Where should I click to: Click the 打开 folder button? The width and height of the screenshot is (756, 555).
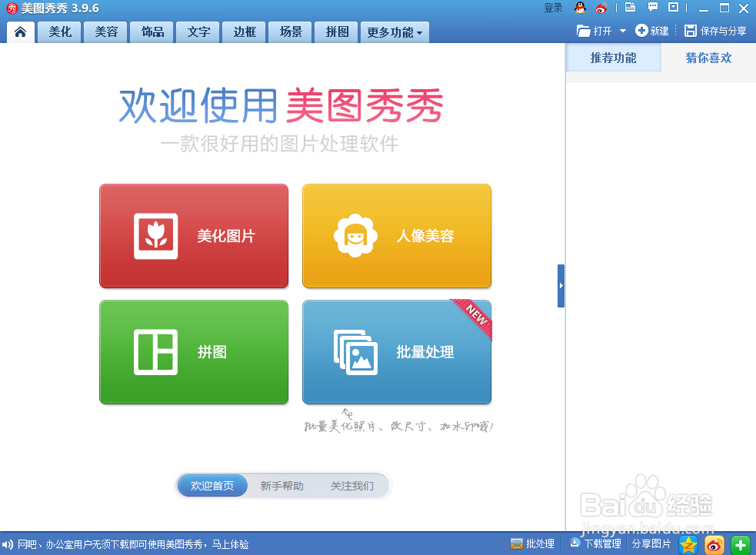point(594,31)
